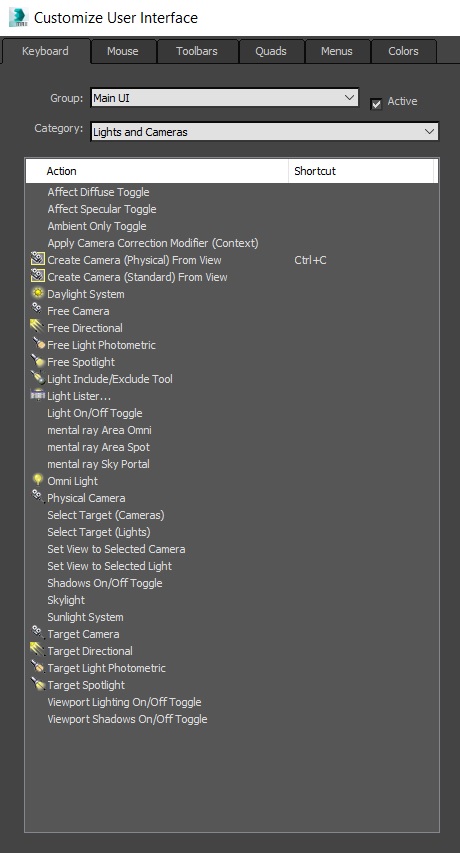Image resolution: width=460 pixels, height=853 pixels.
Task: Click the Light Lister icon
Action: [38, 395]
